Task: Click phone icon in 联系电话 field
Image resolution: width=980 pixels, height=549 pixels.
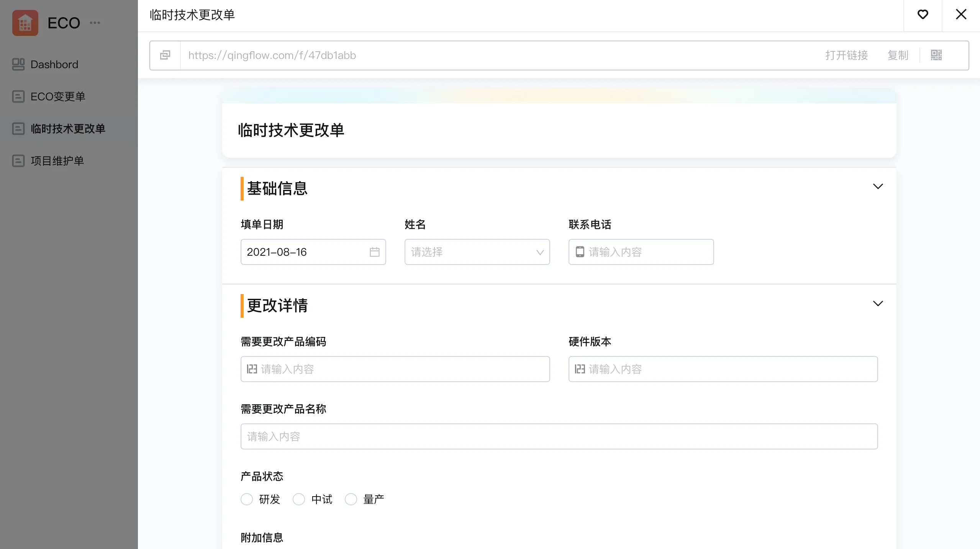Action: pos(580,252)
